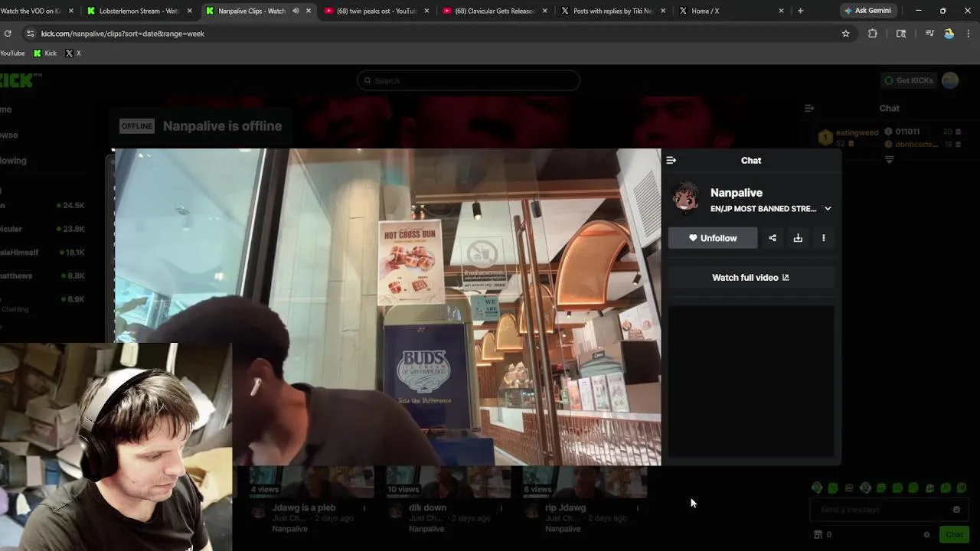Image resolution: width=980 pixels, height=551 pixels.
Task: Share the Nanpalive clip
Action: [x=773, y=238]
